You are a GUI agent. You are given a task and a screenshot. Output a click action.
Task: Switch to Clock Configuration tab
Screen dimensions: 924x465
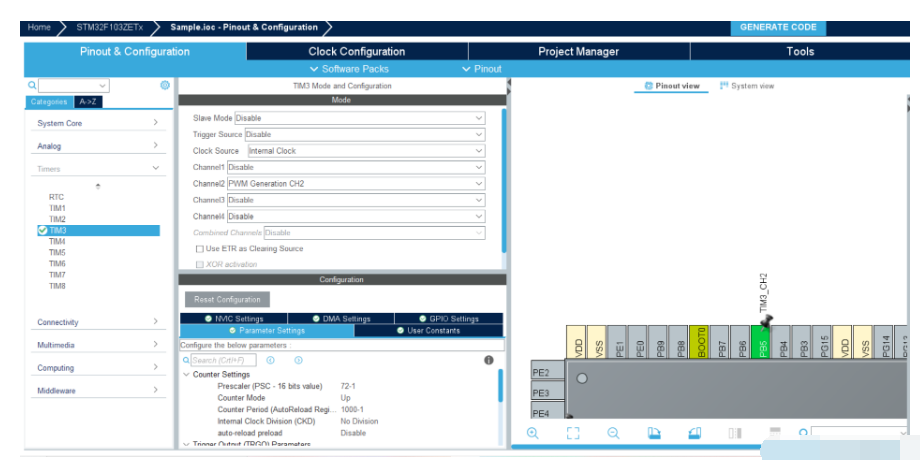click(x=357, y=51)
